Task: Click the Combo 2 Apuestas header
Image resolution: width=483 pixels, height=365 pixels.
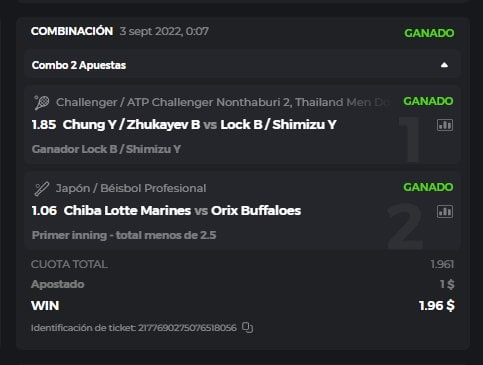Action: [x=242, y=65]
